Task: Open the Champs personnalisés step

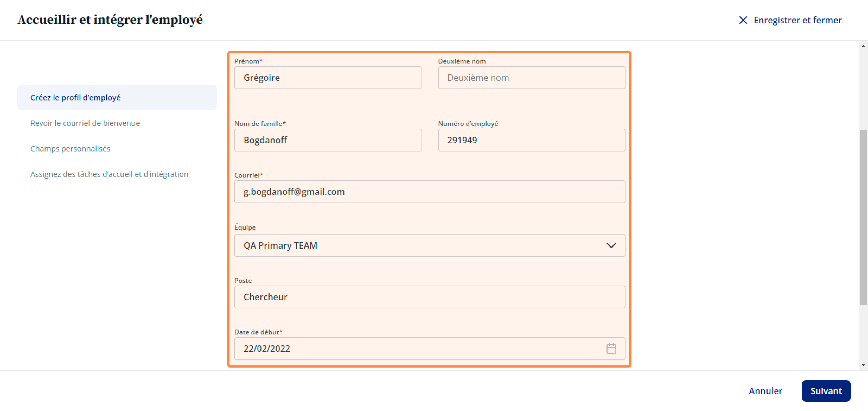Action: pos(70,149)
